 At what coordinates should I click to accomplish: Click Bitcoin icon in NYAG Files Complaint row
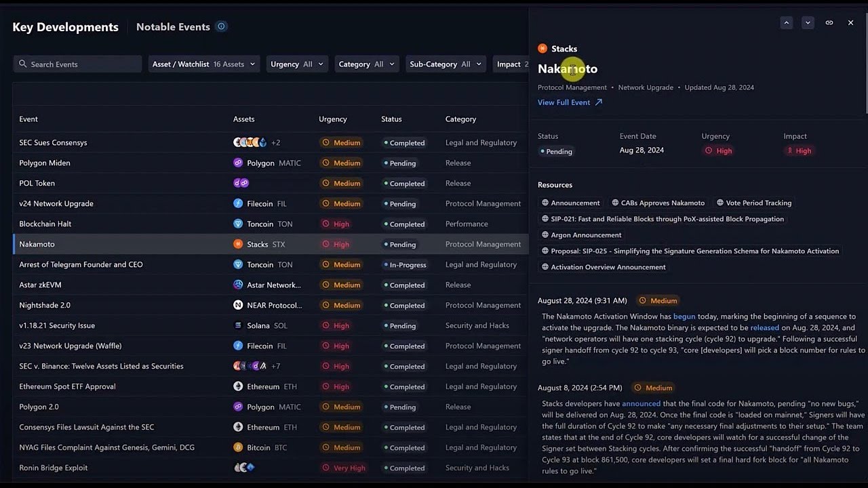pyautogui.click(x=238, y=447)
